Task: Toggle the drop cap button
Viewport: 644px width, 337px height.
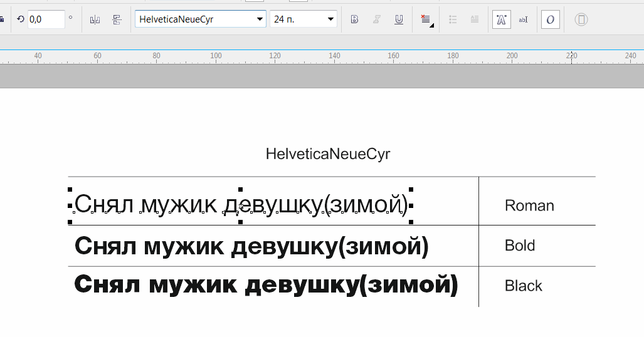Action: coord(475,19)
